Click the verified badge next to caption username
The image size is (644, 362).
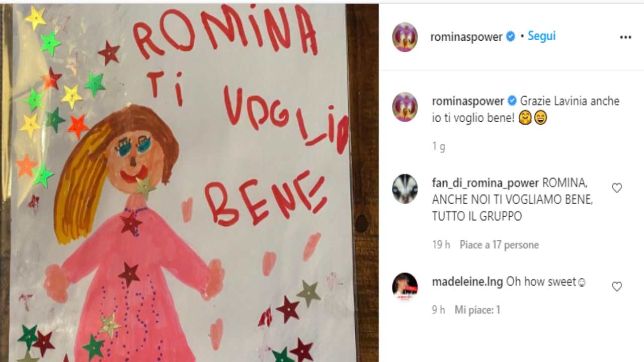click(512, 101)
